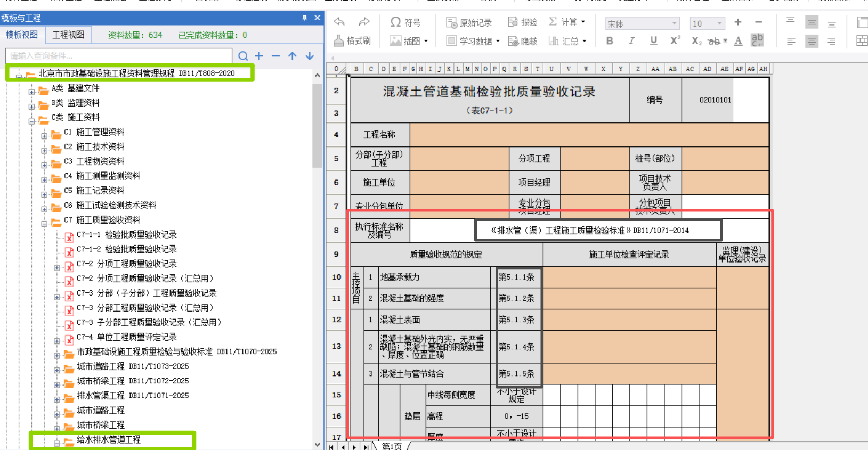Toggle bold text formatting
868x450 pixels.
[610, 41]
